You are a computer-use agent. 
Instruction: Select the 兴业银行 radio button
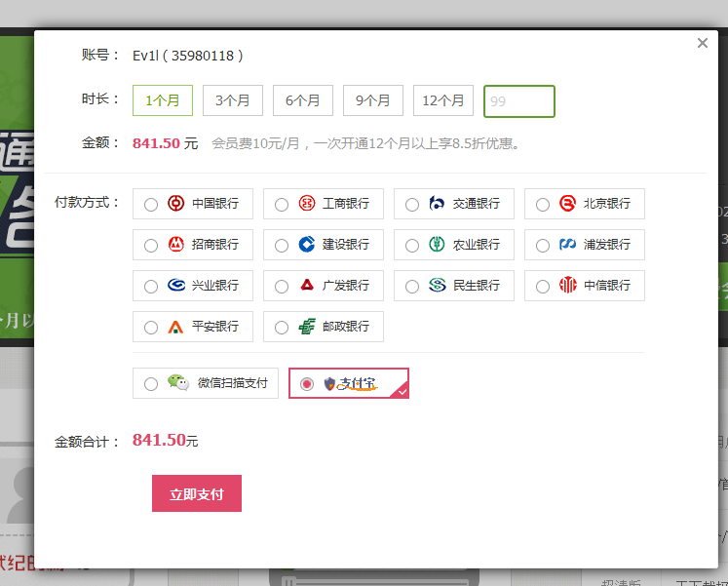pos(151,286)
